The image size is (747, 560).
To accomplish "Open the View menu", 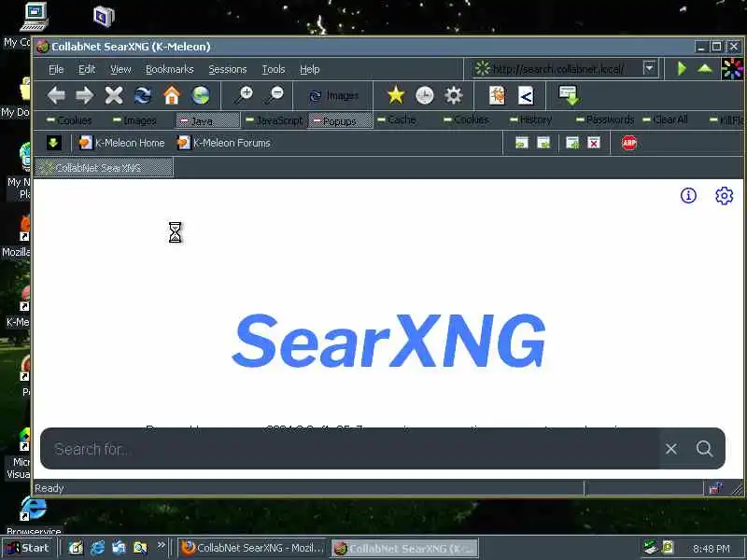I will 120,69.
